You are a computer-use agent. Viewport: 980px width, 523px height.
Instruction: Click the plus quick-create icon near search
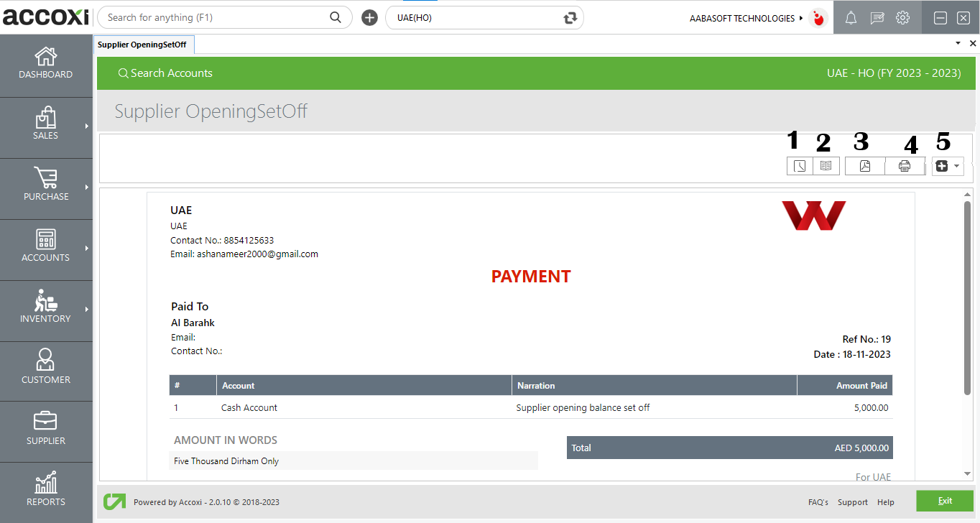tap(369, 18)
